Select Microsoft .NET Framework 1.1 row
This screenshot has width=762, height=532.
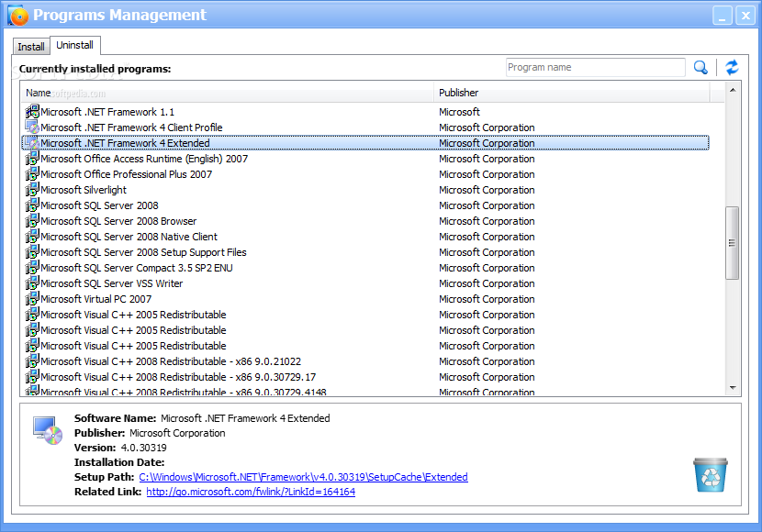[365, 112]
